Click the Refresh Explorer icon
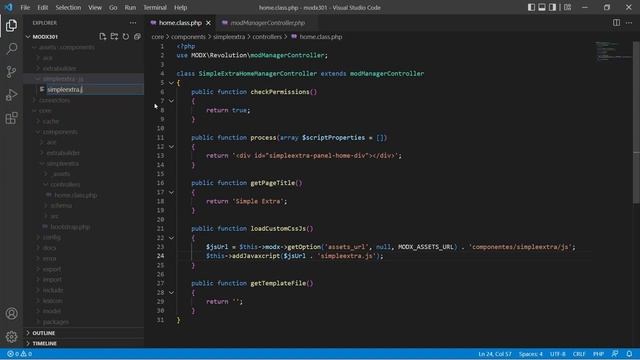 [x=126, y=37]
